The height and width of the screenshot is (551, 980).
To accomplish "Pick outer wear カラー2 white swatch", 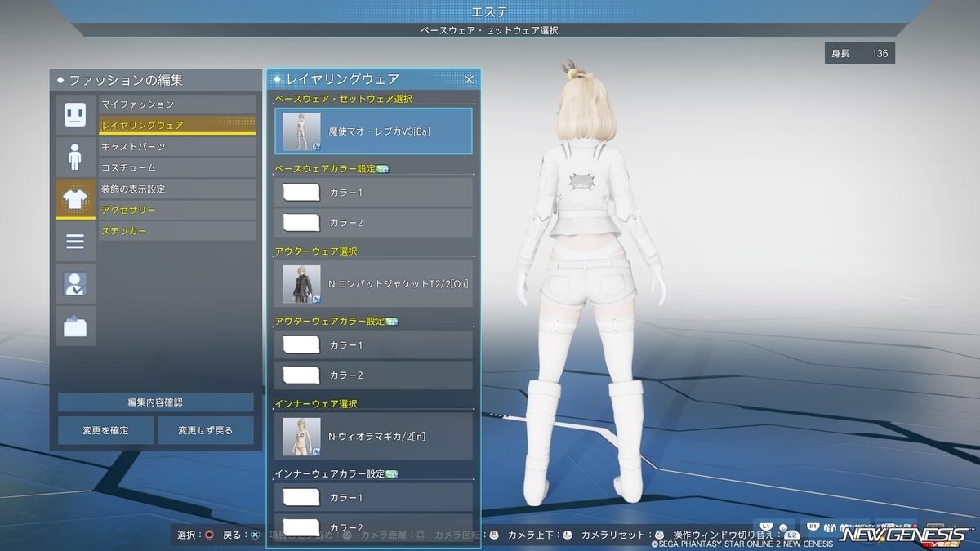I will 301,375.
